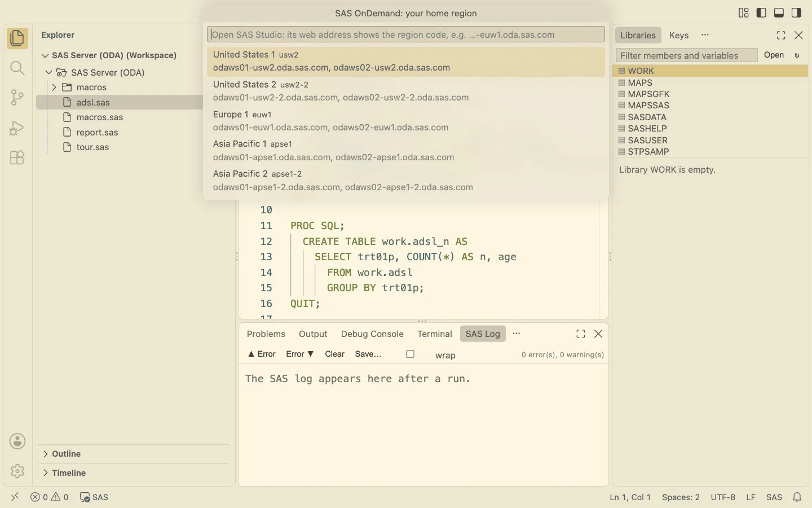Choose the Europe 1 euw1 region

[x=406, y=121]
